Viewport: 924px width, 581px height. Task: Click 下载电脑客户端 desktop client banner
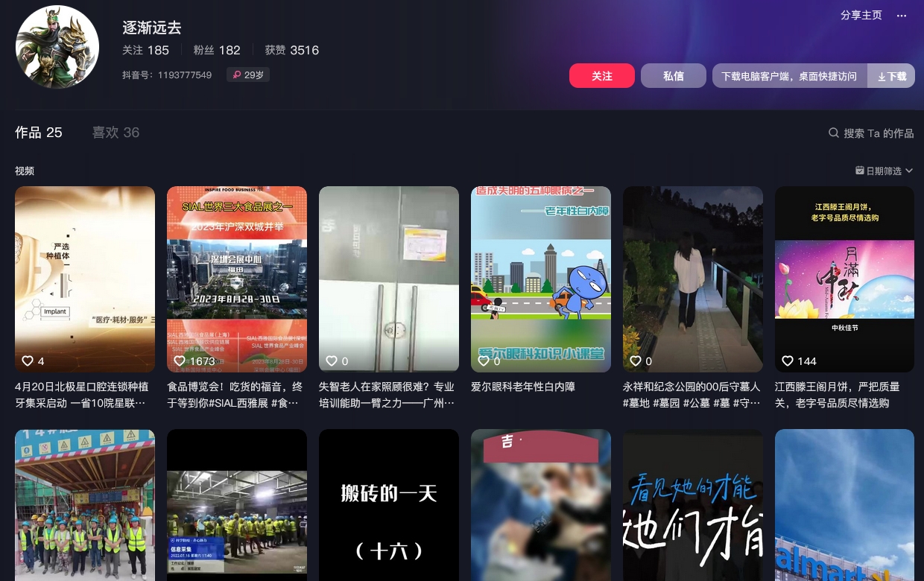(790, 76)
